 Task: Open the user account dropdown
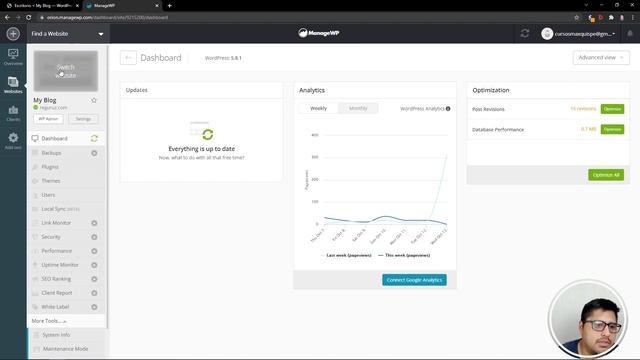coord(578,33)
